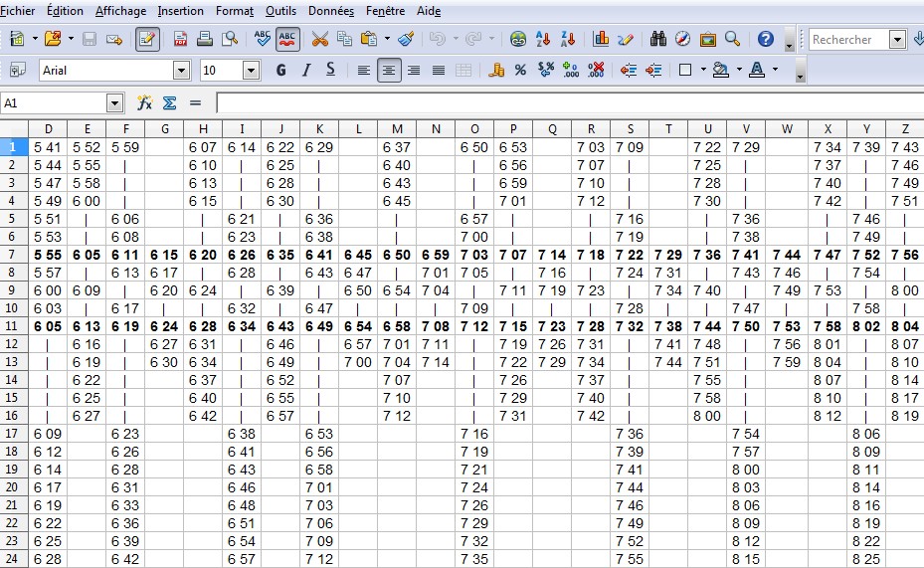
Task: Toggle Center horizontally alignment
Action: click(388, 71)
